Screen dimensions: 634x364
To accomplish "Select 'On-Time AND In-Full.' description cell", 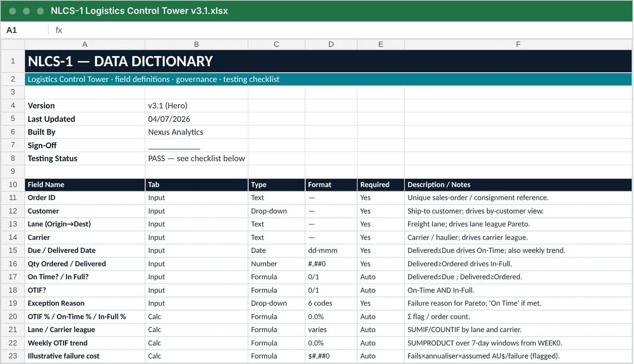I will [518, 290].
